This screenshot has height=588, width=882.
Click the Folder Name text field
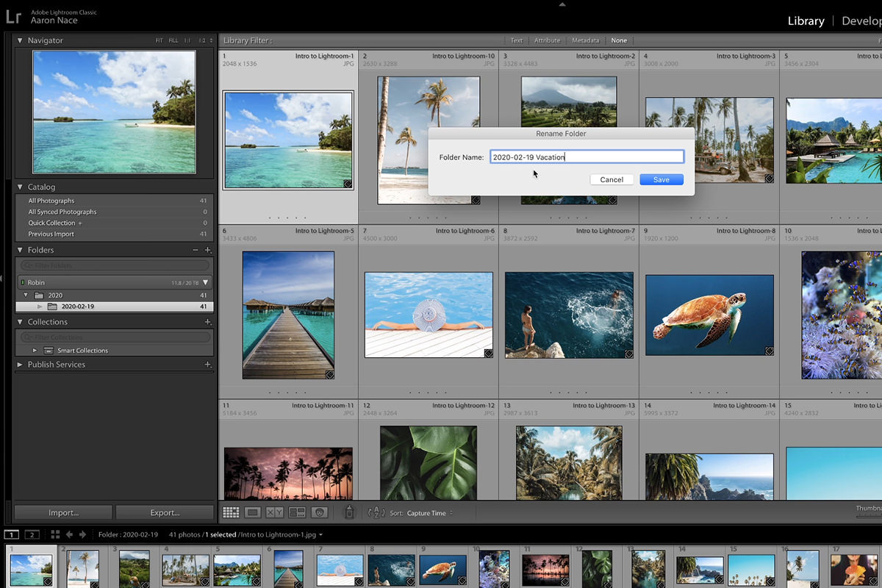[x=587, y=157]
